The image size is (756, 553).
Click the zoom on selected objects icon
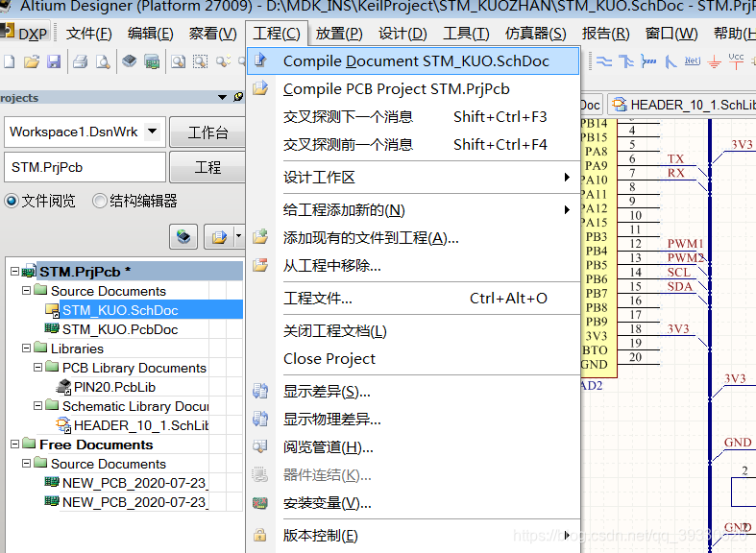point(223,61)
